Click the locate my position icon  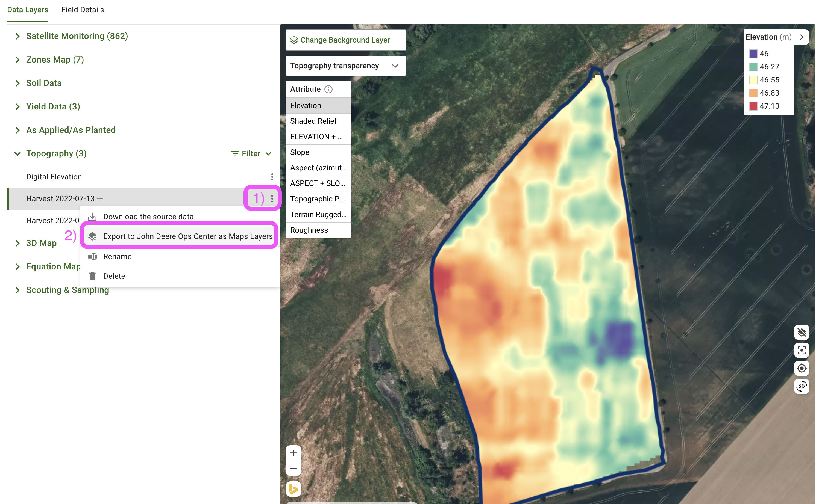tap(801, 368)
